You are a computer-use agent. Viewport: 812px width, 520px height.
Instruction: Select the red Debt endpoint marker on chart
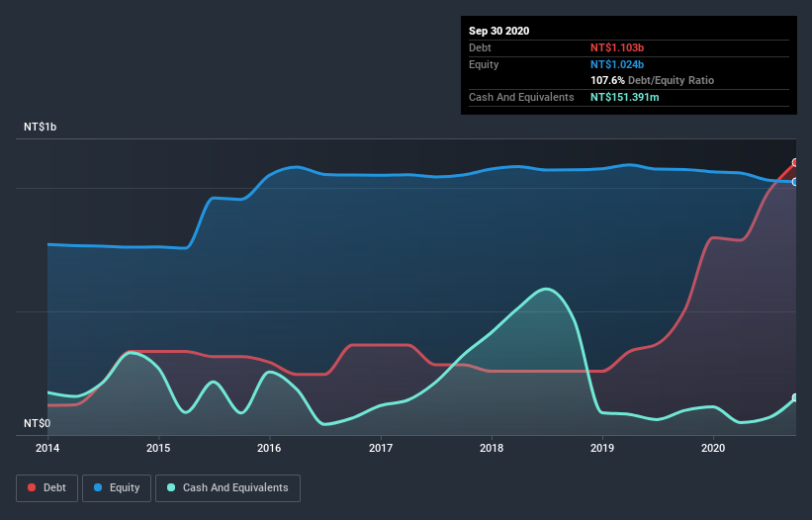795,162
